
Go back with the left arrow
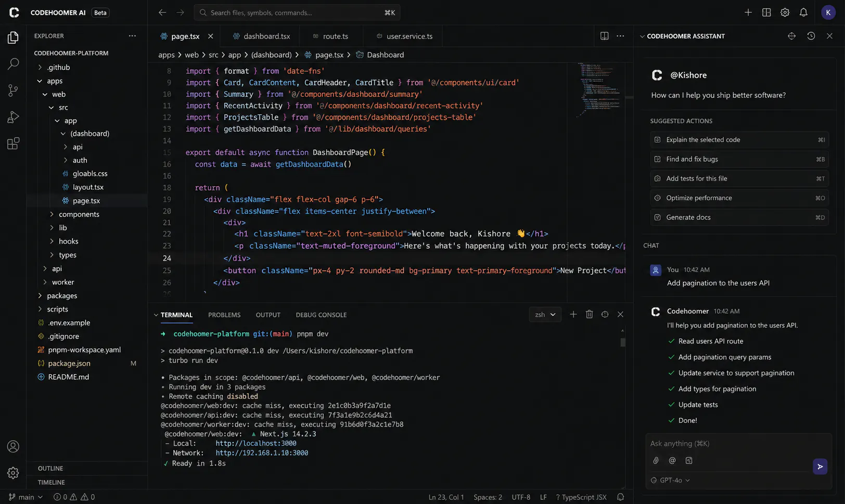[162, 12]
